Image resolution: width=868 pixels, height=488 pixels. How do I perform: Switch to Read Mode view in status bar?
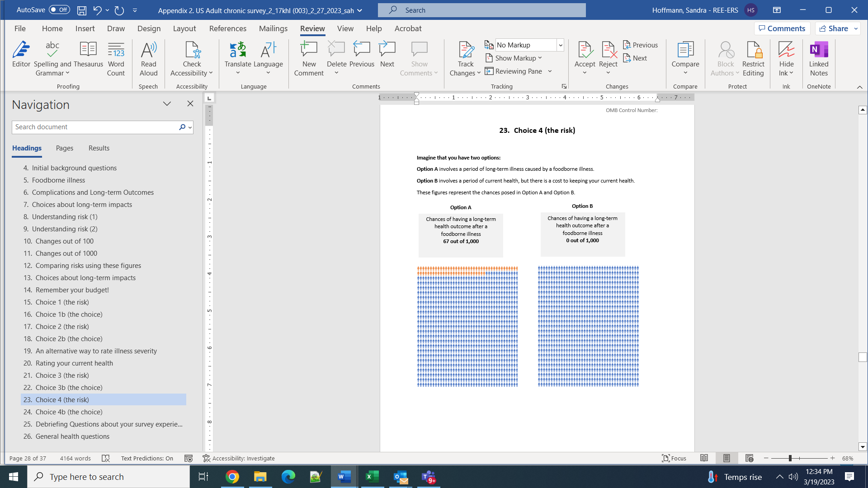coord(704,458)
